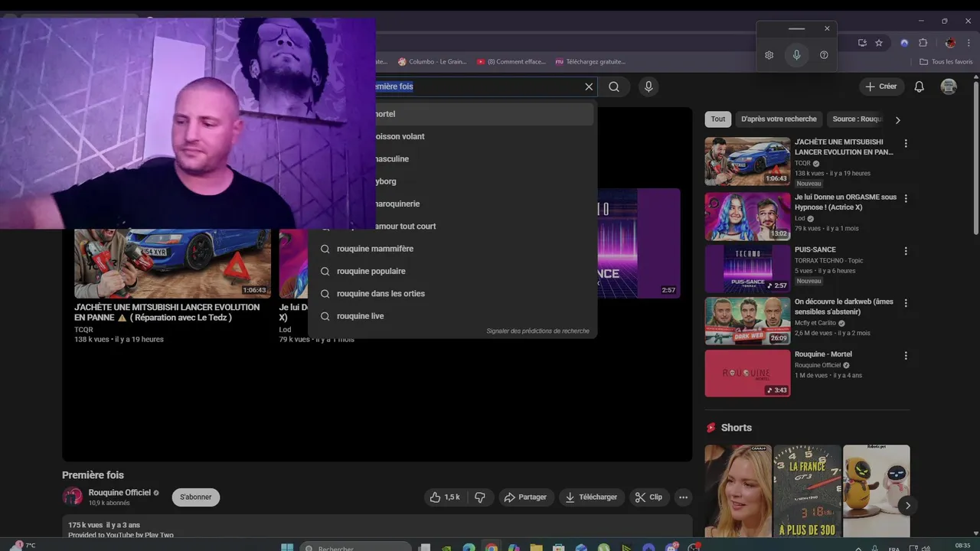The width and height of the screenshot is (980, 551).
Task: Open YouTube notifications bell
Action: [920, 86]
